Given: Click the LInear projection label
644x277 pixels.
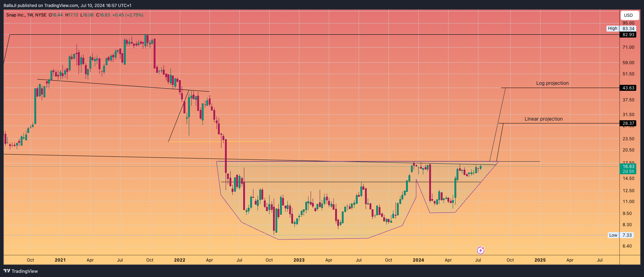Looking at the screenshot, I should (x=544, y=119).
